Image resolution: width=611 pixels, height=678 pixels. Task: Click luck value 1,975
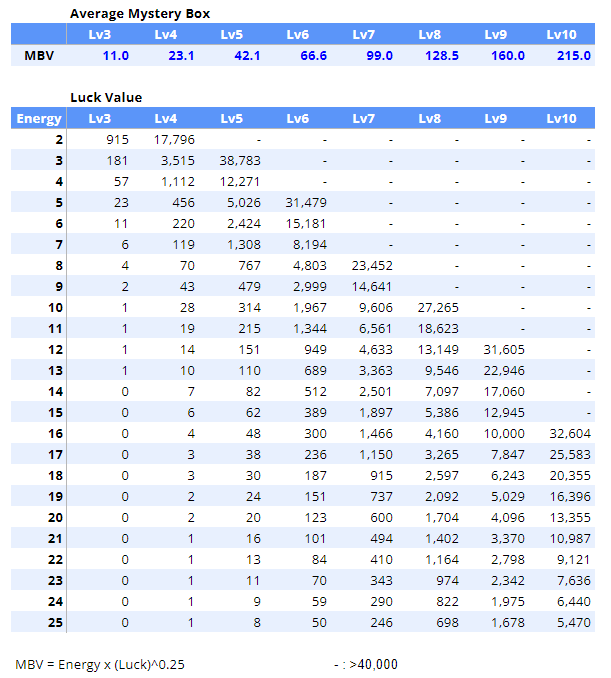[508, 601]
